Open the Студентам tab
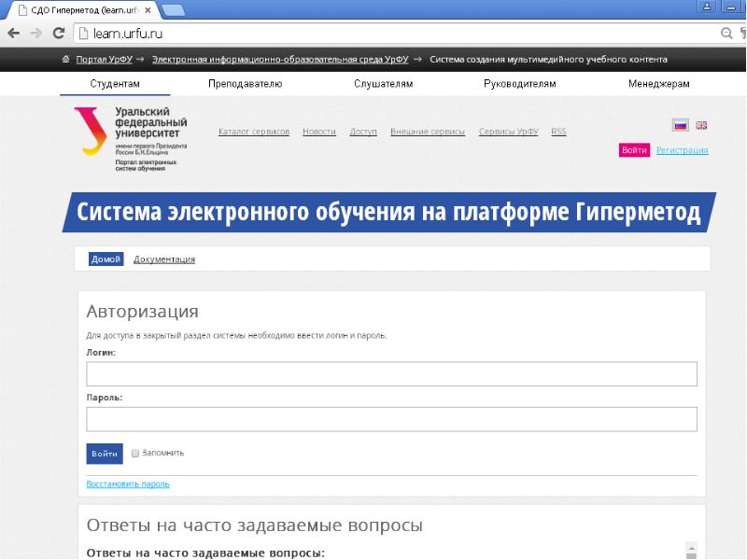 pos(115,84)
